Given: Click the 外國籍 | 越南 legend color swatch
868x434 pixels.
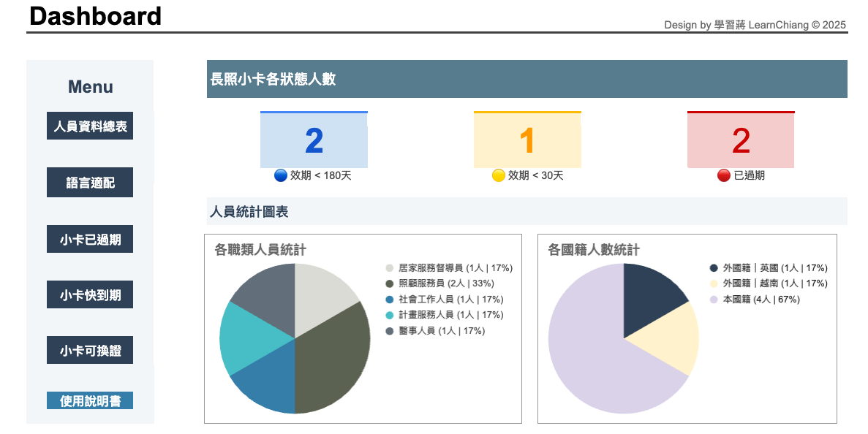Looking at the screenshot, I should 714,283.
